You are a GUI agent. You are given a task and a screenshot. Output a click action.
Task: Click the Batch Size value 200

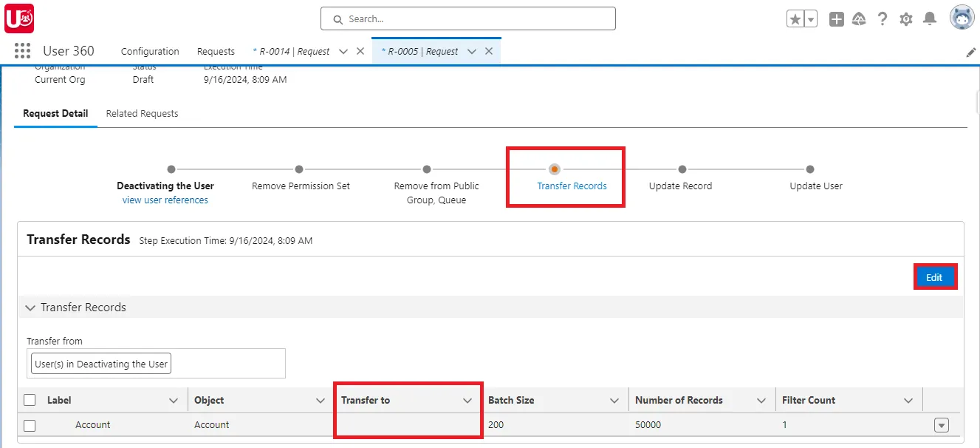[x=496, y=425]
